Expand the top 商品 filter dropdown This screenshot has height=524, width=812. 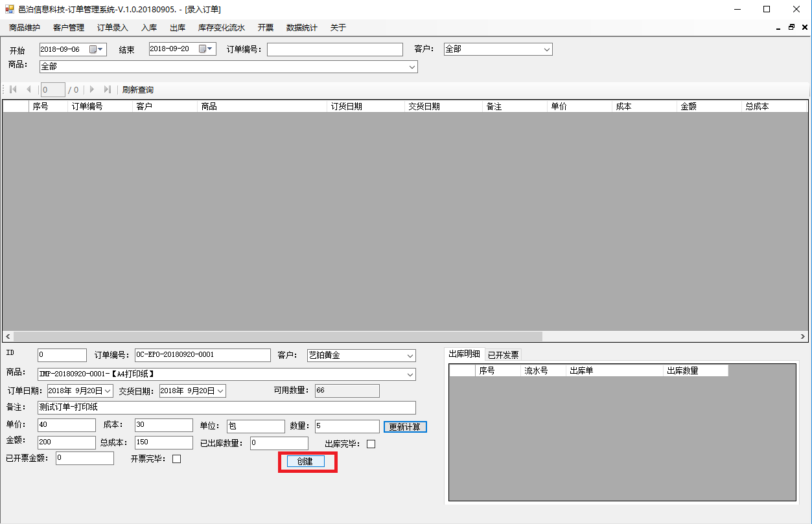click(412, 67)
